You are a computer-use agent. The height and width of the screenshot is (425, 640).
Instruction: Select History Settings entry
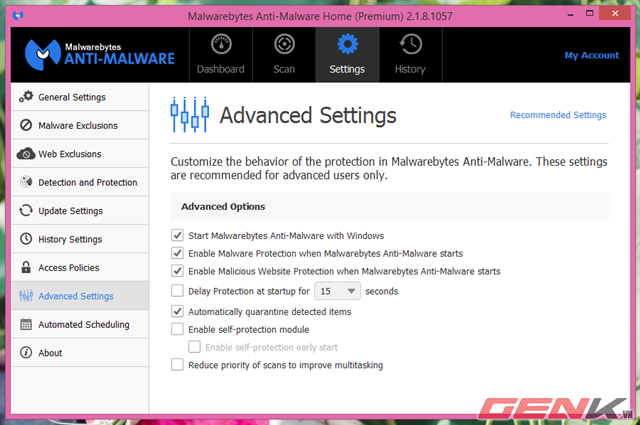(x=80, y=239)
